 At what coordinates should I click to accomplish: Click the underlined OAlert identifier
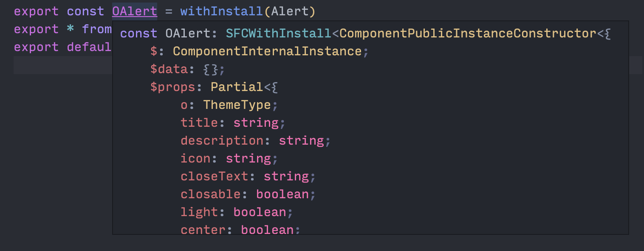[135, 11]
